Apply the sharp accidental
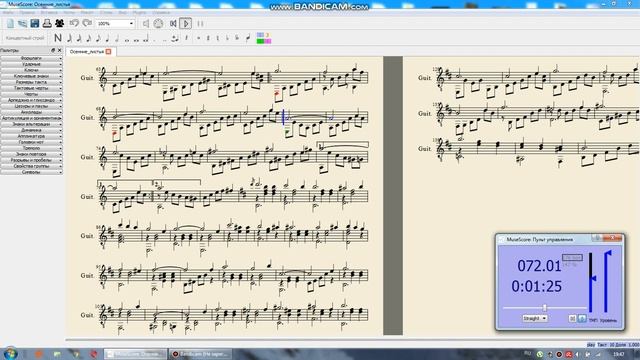The image size is (640, 360). tap(208, 38)
